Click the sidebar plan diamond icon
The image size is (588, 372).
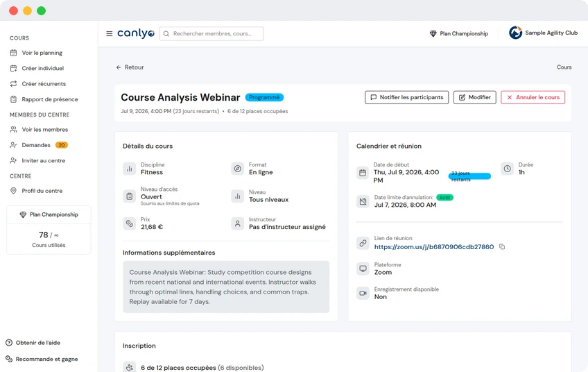(23, 214)
